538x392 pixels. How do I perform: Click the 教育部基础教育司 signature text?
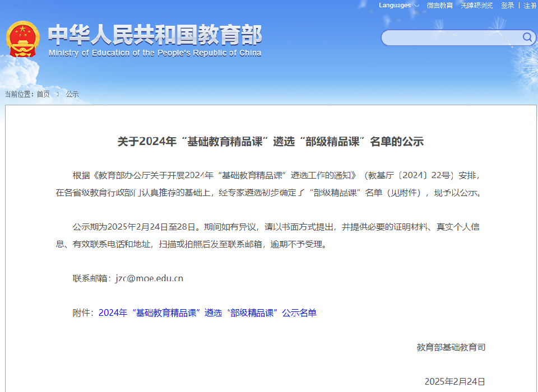[451, 347]
